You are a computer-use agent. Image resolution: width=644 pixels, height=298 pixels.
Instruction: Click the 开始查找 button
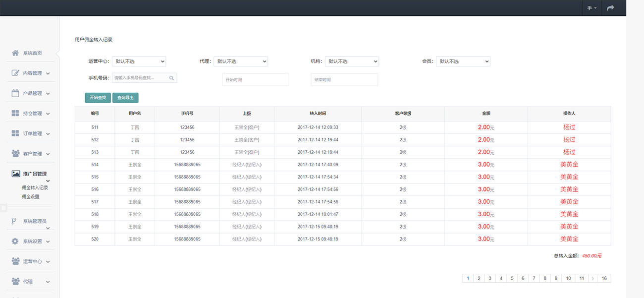[x=98, y=98]
